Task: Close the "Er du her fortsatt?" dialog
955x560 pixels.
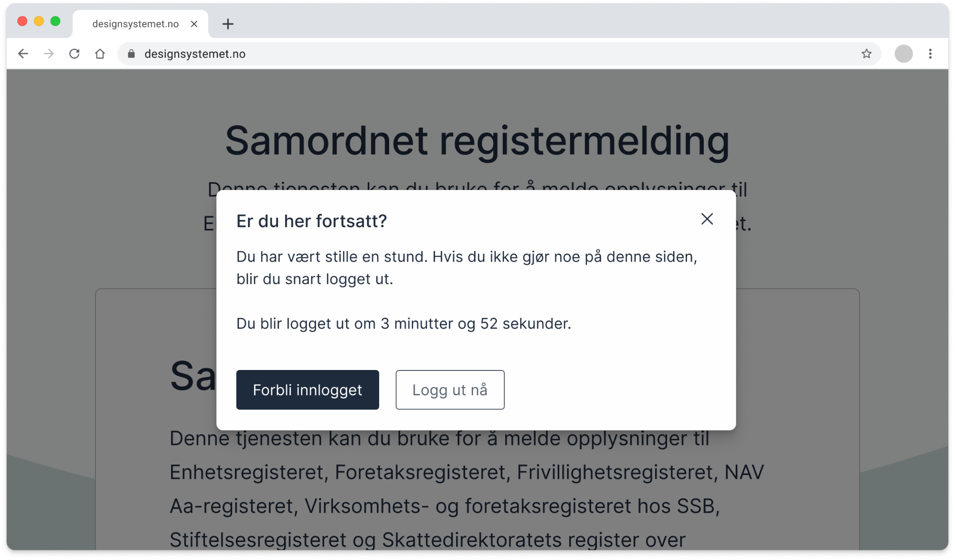Action: tap(707, 219)
